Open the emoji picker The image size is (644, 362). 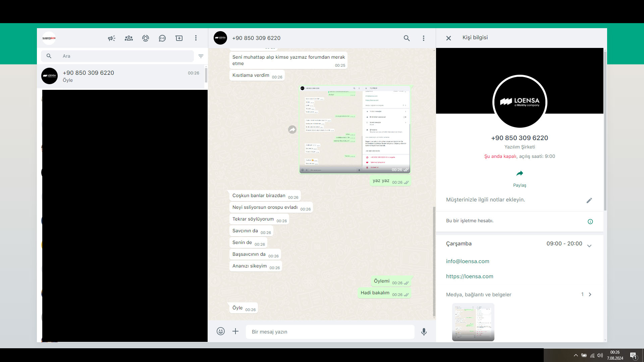point(221,331)
